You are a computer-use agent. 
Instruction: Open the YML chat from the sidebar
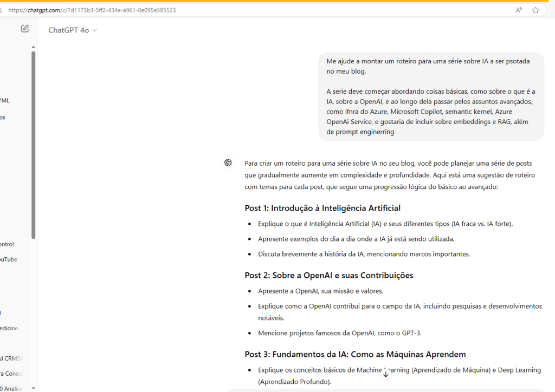pyautogui.click(x=4, y=100)
